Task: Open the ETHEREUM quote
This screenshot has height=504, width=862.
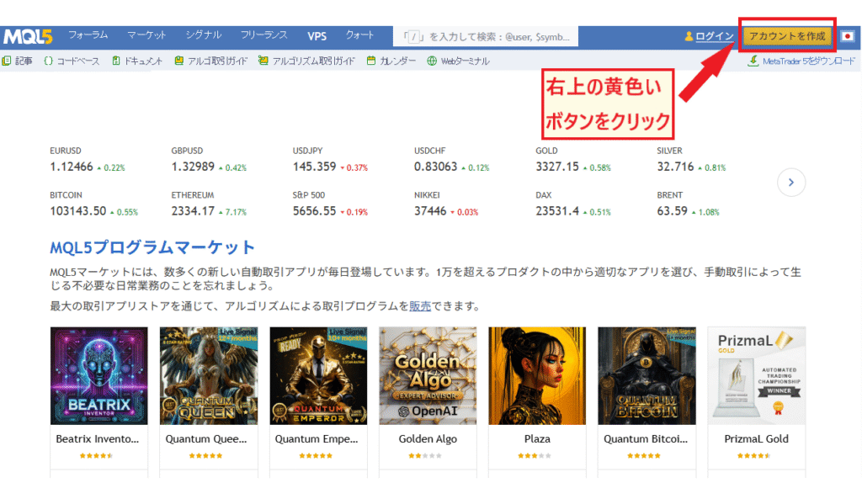Action: (x=209, y=204)
